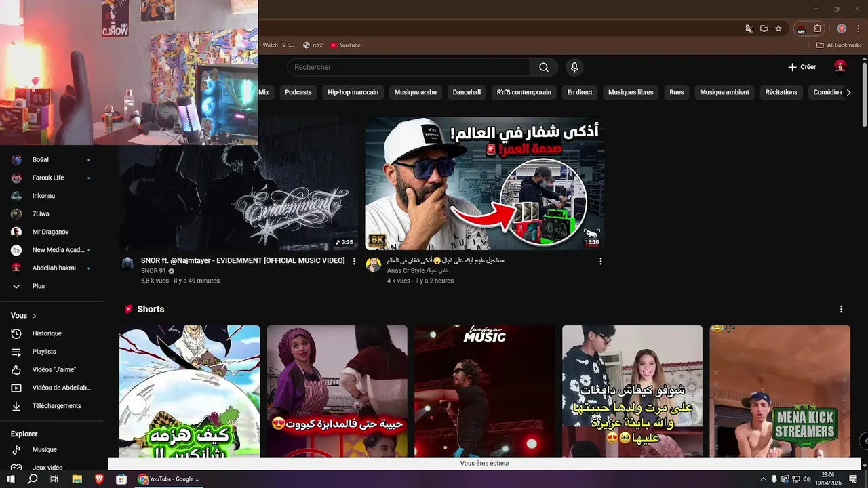Open the YouTube bookmark
The width and height of the screenshot is (868, 488).
pyautogui.click(x=345, y=45)
